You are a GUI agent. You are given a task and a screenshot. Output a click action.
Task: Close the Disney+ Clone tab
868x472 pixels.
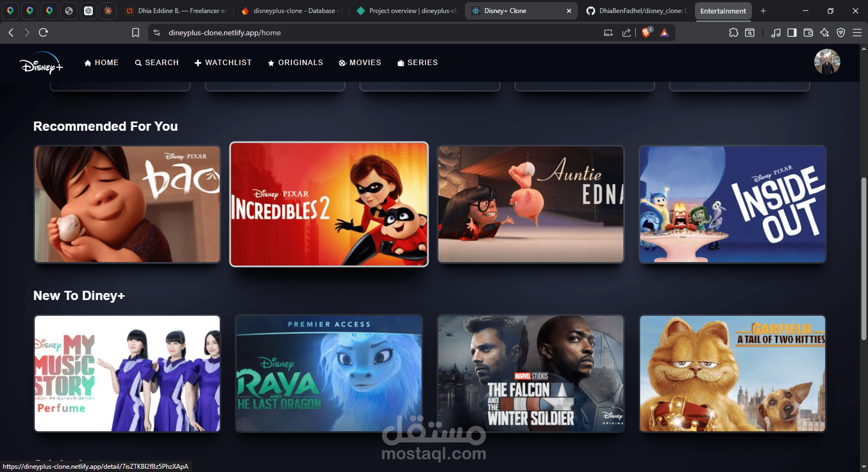(x=569, y=11)
